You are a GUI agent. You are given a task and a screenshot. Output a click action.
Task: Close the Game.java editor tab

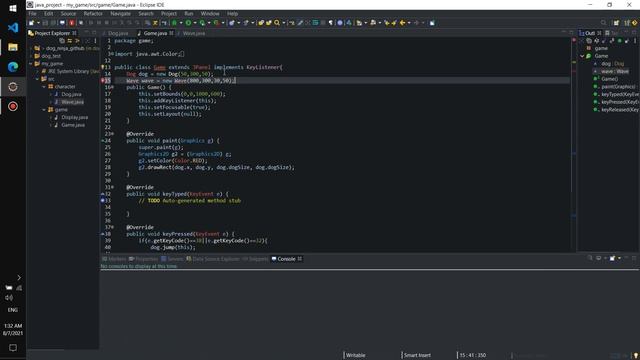point(171,33)
